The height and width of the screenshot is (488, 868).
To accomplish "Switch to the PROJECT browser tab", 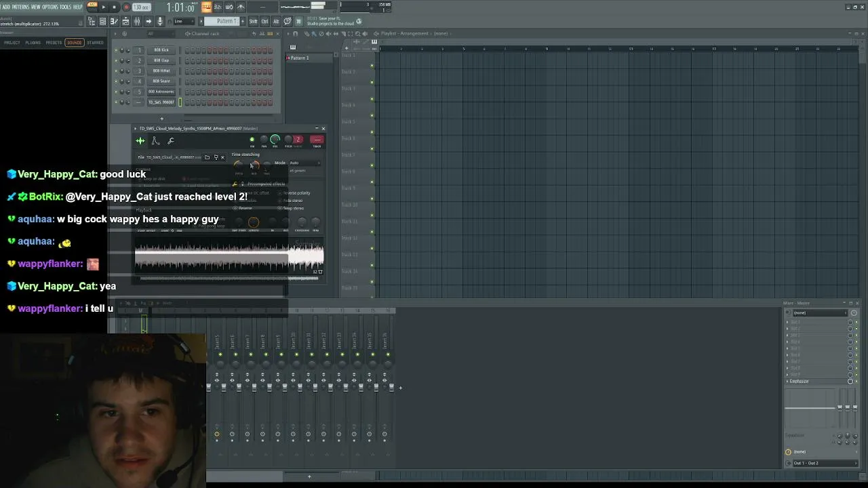I will 12,43.
